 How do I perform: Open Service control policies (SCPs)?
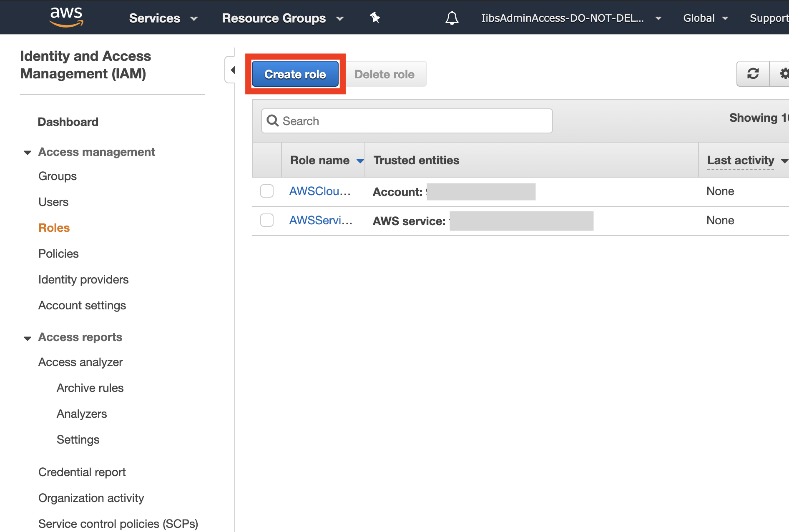click(x=118, y=524)
